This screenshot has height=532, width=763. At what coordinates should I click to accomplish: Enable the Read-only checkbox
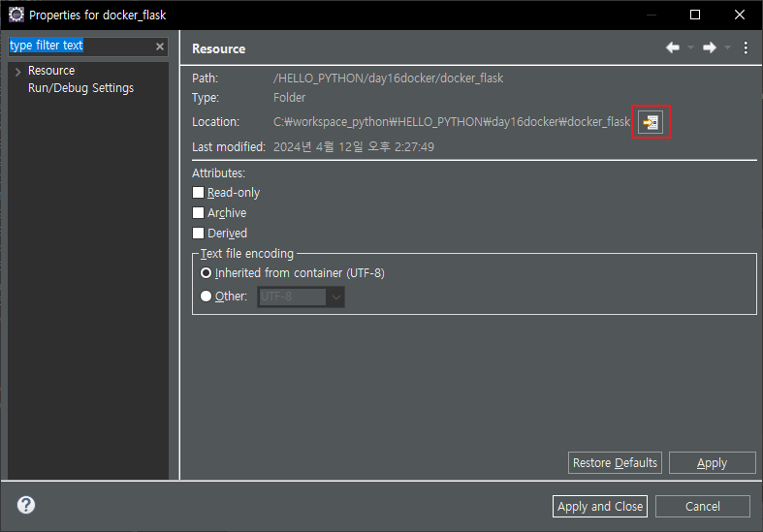pyautogui.click(x=198, y=193)
